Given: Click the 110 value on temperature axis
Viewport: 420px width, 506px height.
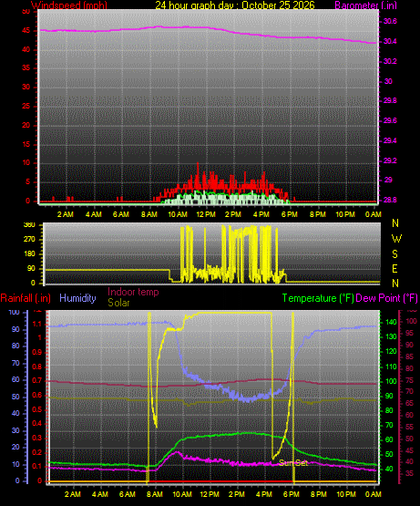Looking at the screenshot, I should click(x=391, y=367).
